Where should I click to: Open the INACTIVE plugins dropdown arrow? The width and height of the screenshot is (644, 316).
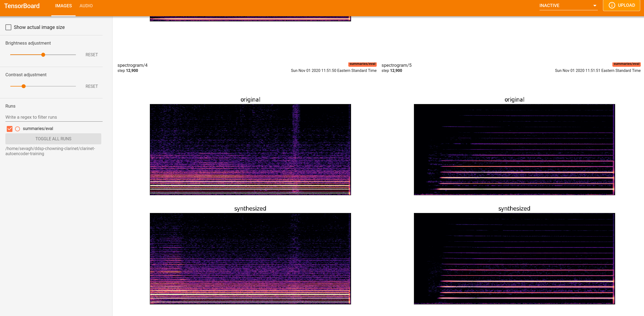point(595,6)
